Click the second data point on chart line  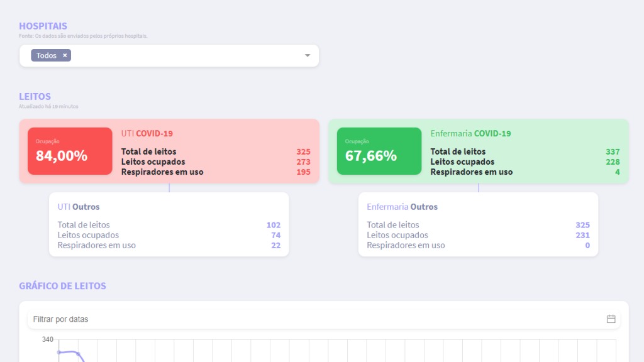[x=78, y=354]
